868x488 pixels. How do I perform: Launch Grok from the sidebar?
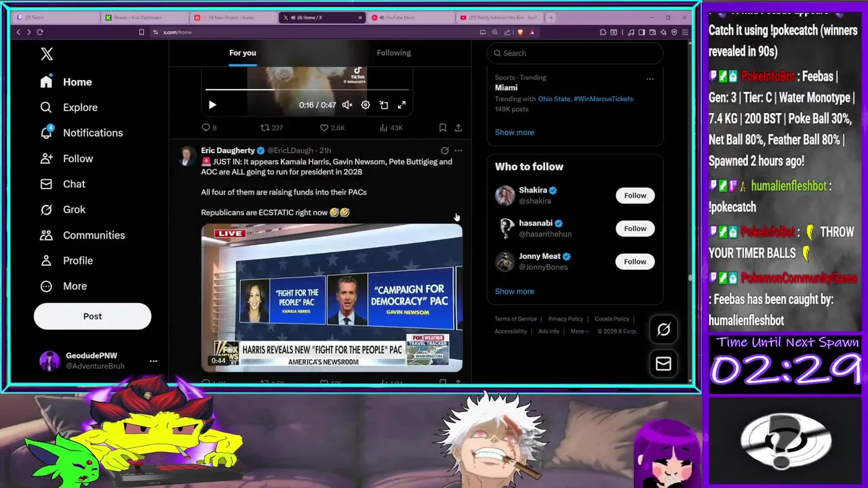[62, 209]
